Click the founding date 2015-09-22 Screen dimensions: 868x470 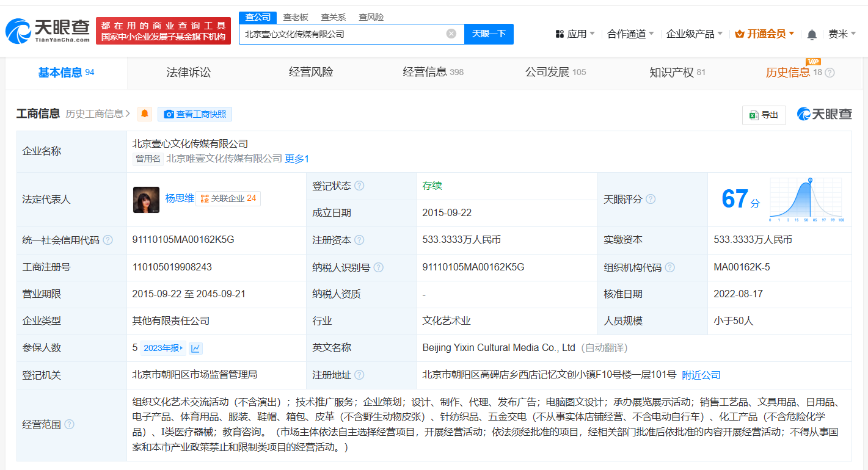click(x=447, y=212)
